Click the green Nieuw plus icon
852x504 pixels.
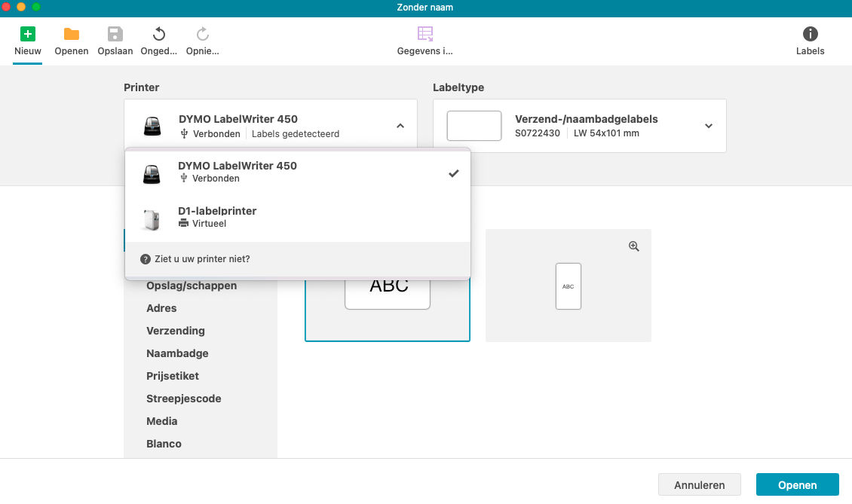28,34
